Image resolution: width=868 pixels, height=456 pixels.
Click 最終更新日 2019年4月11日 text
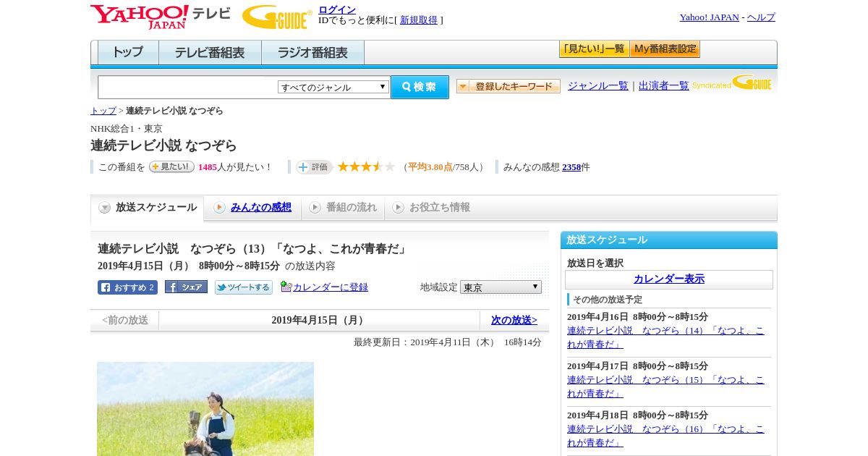tap(447, 342)
